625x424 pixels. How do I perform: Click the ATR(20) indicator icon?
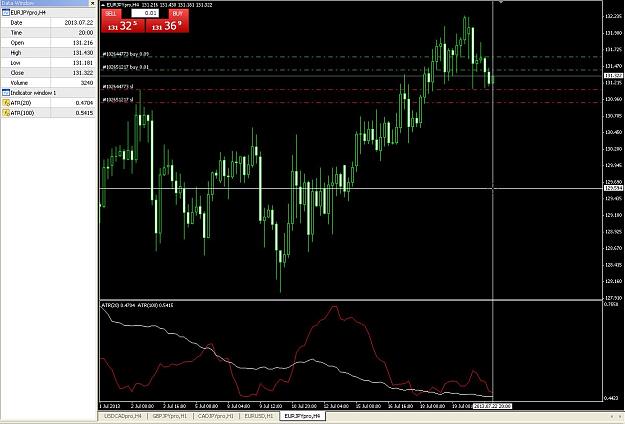click(x=6, y=103)
